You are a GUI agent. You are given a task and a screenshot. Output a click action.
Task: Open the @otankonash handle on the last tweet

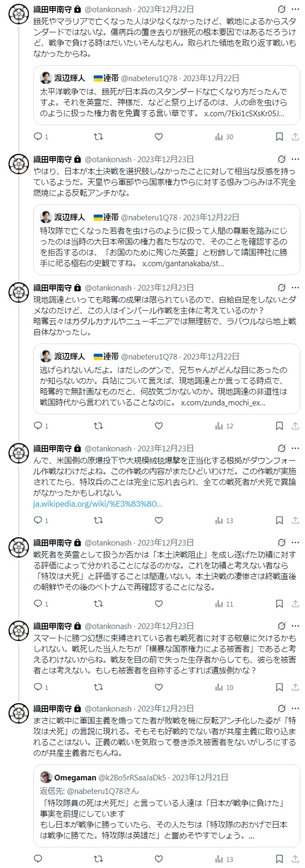click(x=108, y=709)
